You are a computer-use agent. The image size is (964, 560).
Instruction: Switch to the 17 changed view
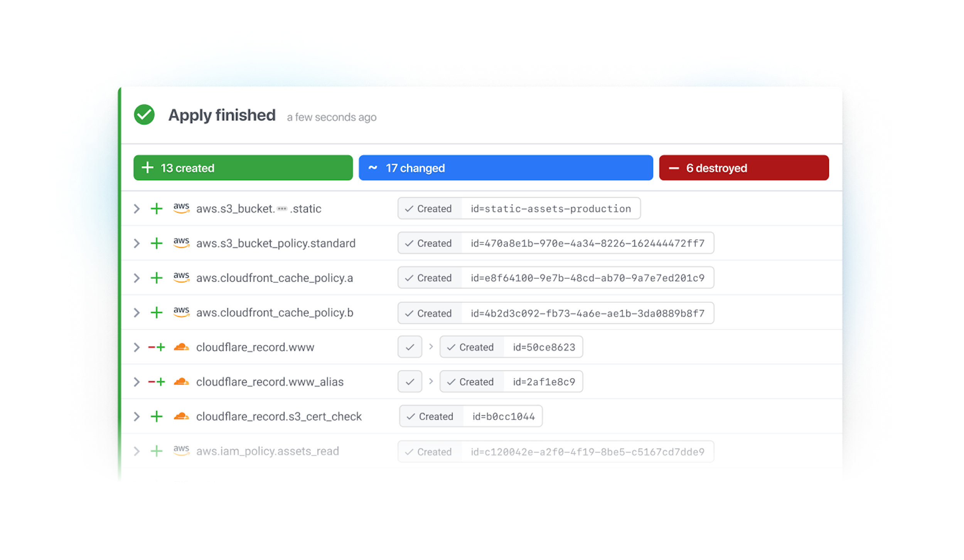(505, 168)
